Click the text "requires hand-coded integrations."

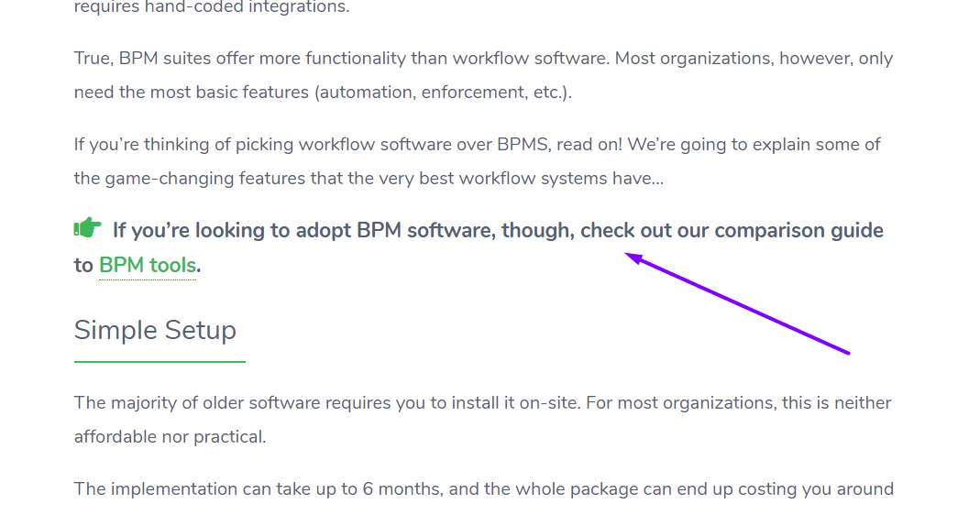212,7
